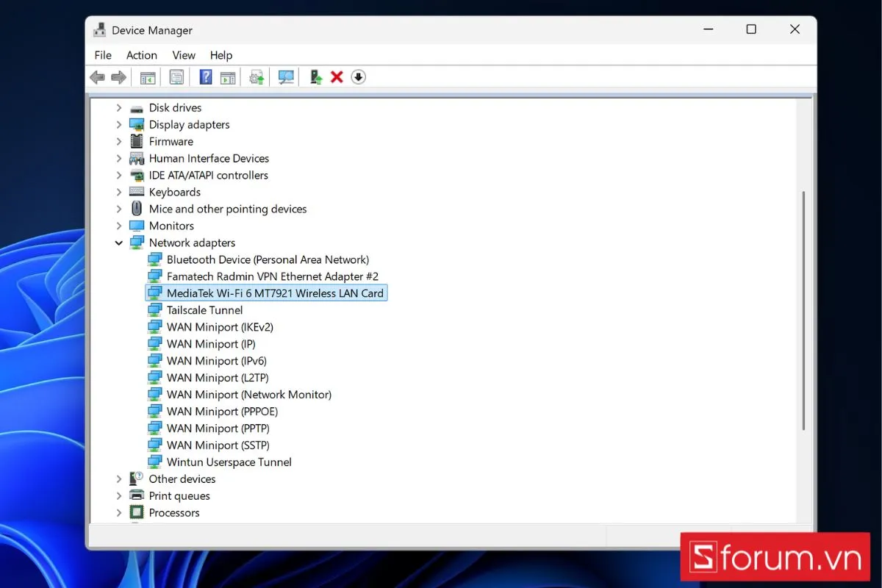
Task: Open the View menu
Action: point(184,55)
